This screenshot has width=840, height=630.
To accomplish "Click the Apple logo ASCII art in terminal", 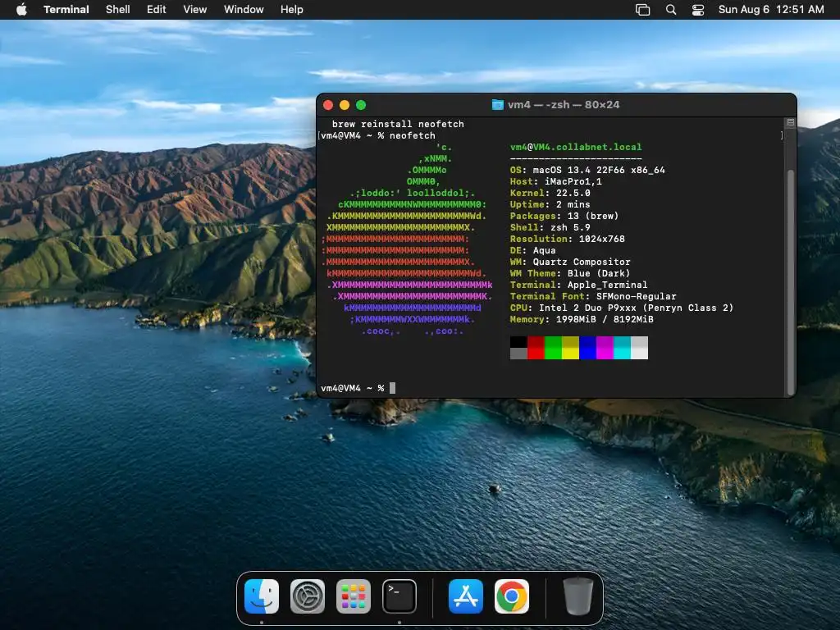I will click(x=407, y=239).
